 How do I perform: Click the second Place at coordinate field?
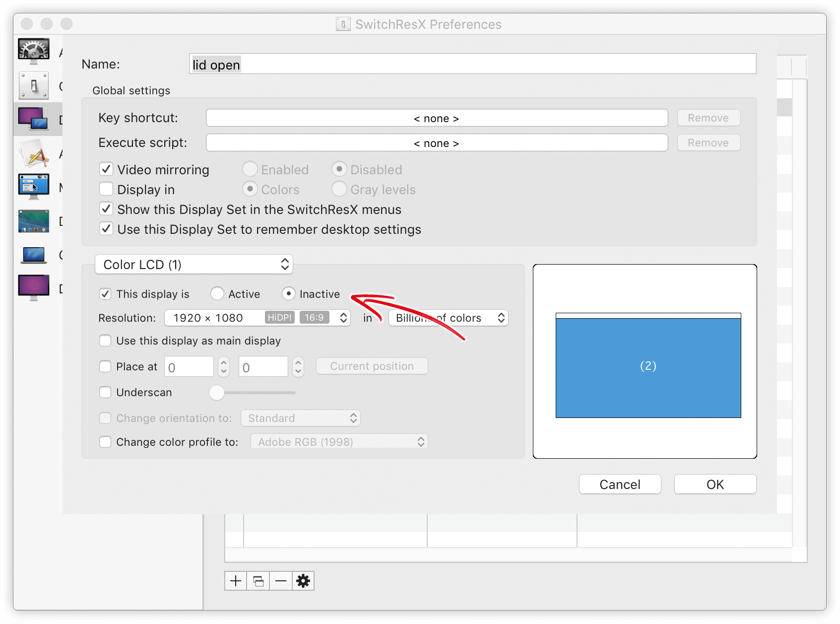(x=263, y=367)
